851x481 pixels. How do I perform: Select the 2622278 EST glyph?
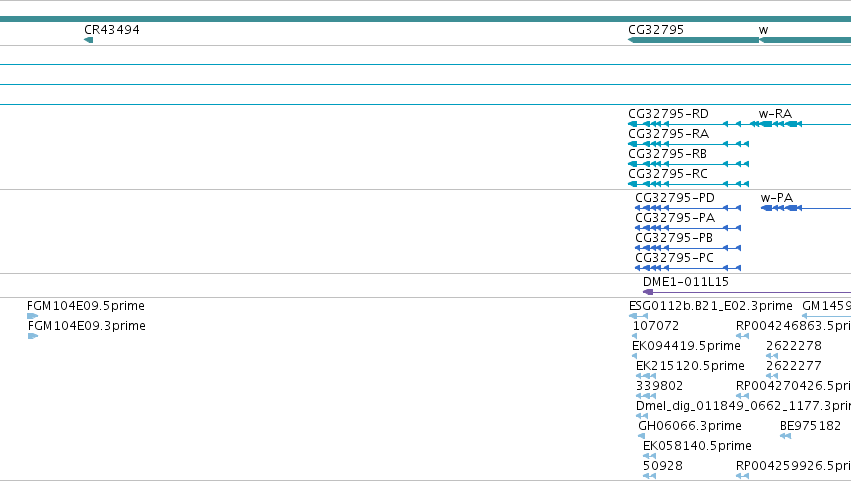click(x=772, y=356)
